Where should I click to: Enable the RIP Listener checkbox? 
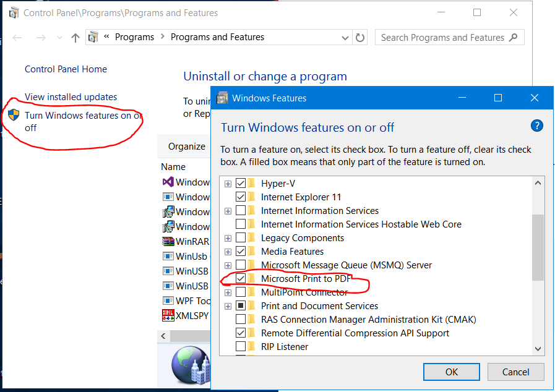point(241,347)
